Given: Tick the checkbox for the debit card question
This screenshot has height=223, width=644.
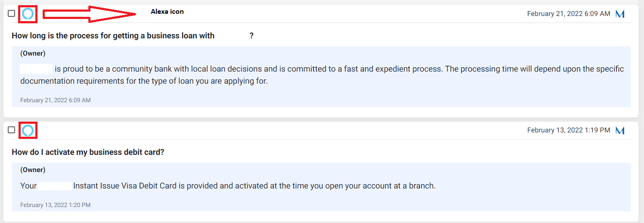Looking at the screenshot, I should point(12,130).
